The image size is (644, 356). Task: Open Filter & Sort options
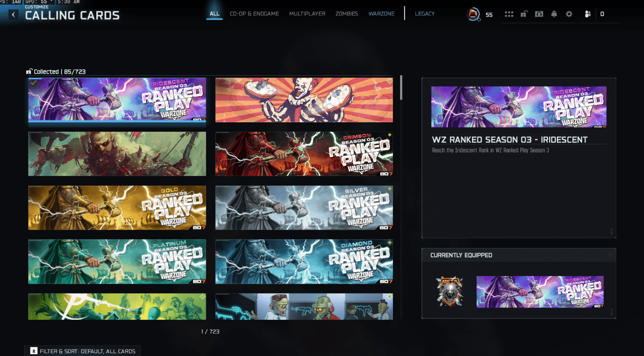click(83, 351)
